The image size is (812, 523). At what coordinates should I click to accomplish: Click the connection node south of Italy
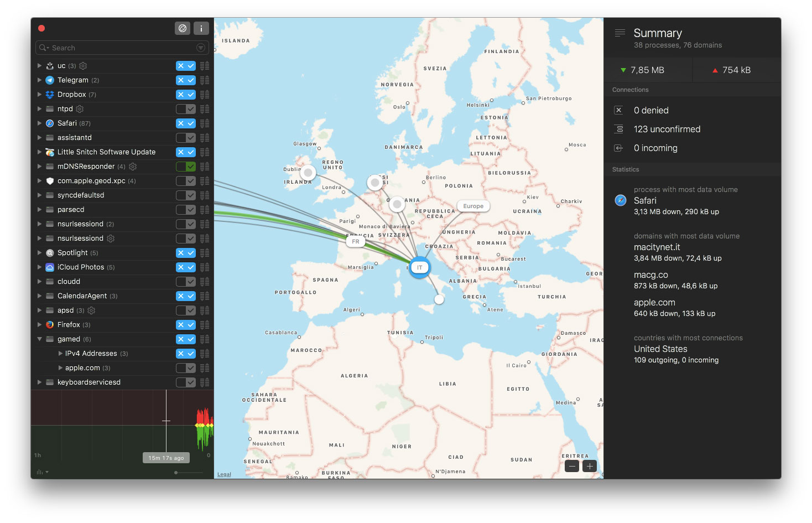439,299
